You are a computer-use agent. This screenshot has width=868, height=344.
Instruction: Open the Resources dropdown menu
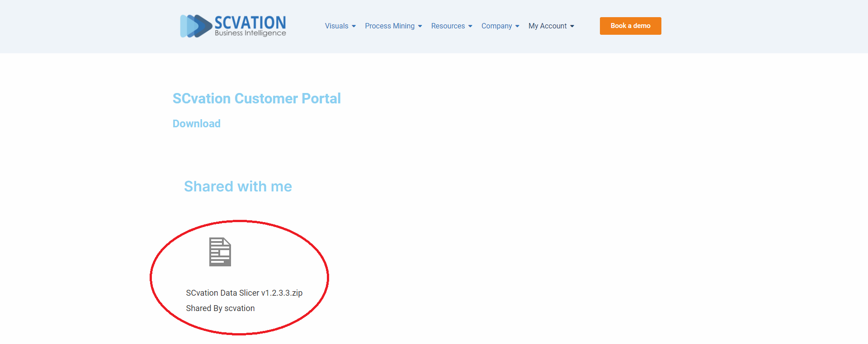click(452, 26)
